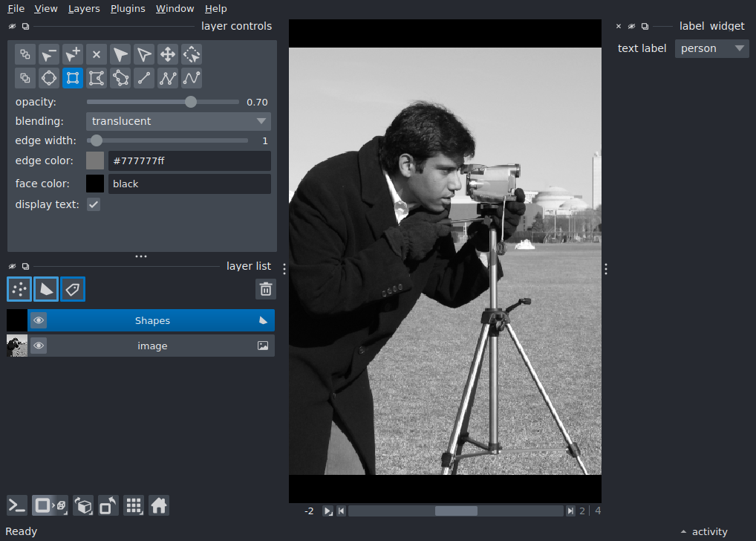Select the insert vertex tool
The height and width of the screenshot is (541, 756).
click(73, 54)
